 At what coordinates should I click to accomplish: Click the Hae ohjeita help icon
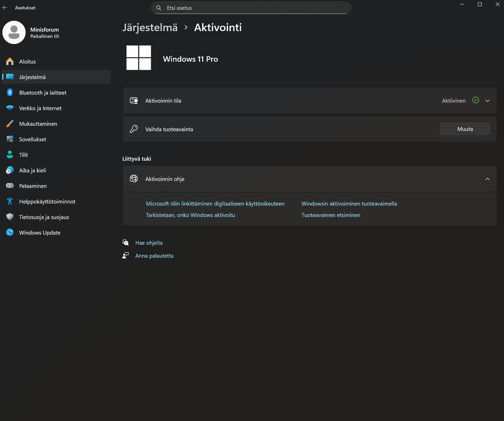click(x=125, y=243)
